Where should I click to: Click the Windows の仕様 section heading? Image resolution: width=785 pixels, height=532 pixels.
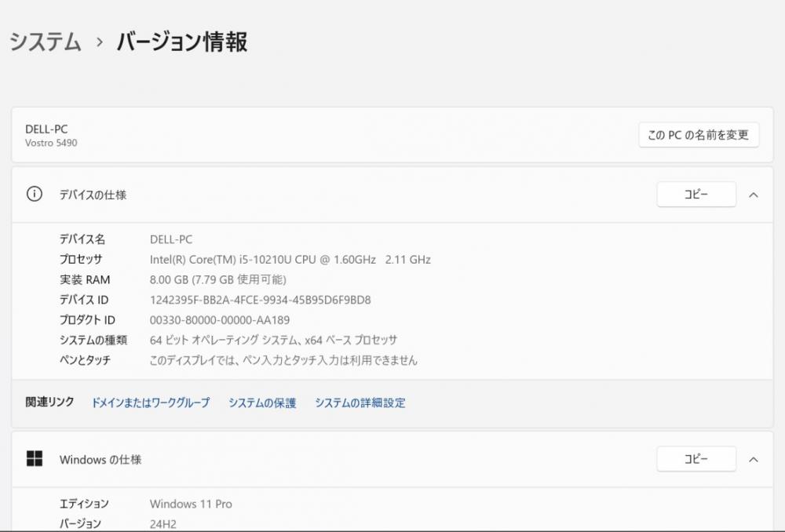100,460
